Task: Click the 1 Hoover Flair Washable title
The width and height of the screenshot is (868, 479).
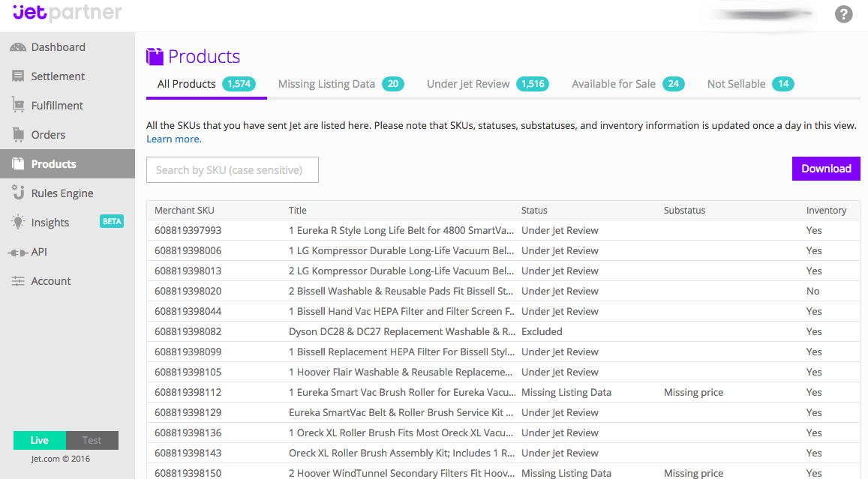Action: tap(401, 372)
